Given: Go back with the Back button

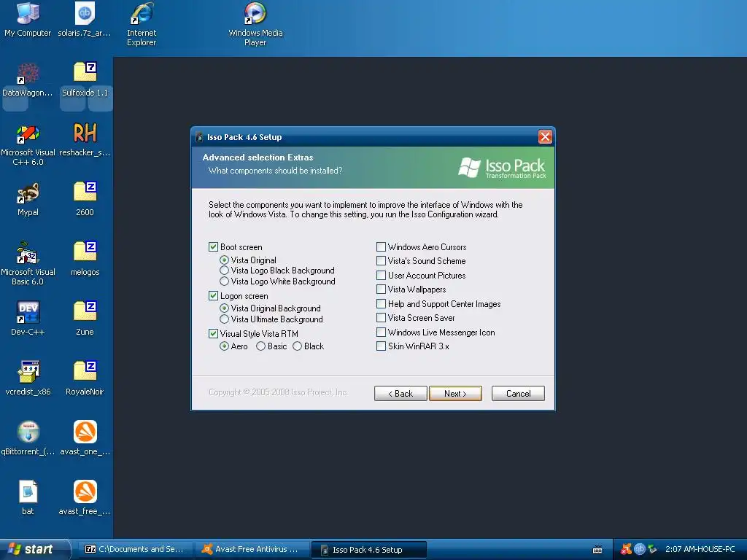Looking at the screenshot, I should [x=400, y=393].
